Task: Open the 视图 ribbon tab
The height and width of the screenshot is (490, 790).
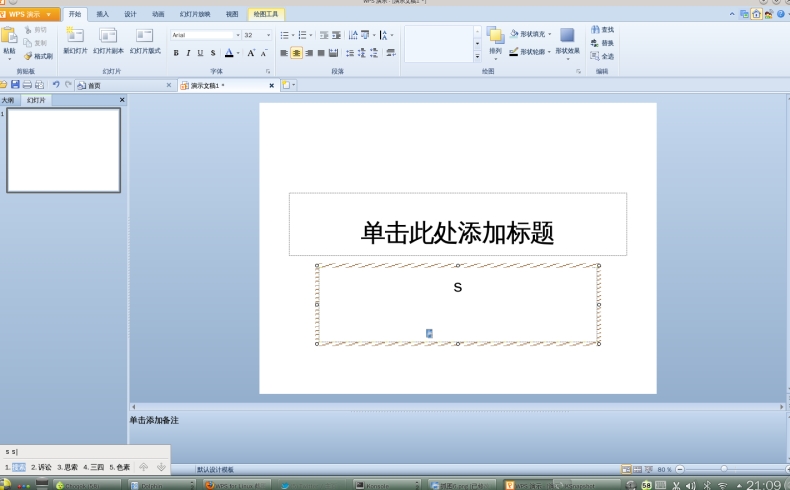Action: click(232, 14)
